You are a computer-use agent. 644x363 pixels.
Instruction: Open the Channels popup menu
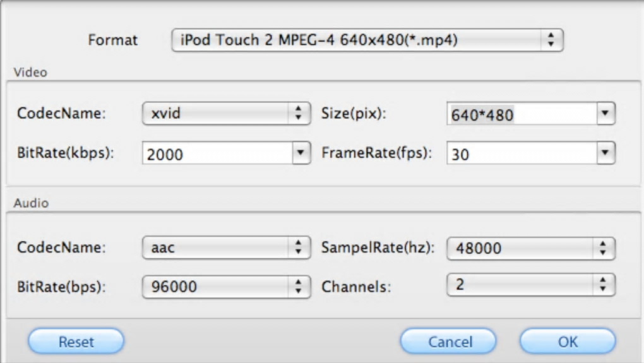click(x=521, y=284)
